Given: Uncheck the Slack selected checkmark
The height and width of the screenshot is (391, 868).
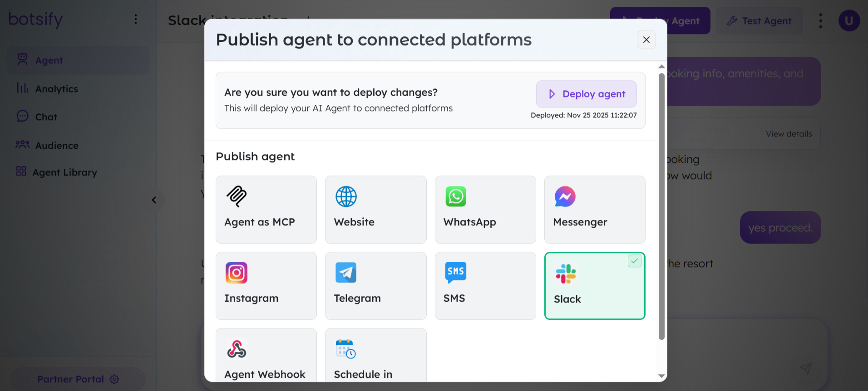Looking at the screenshot, I should [634, 261].
